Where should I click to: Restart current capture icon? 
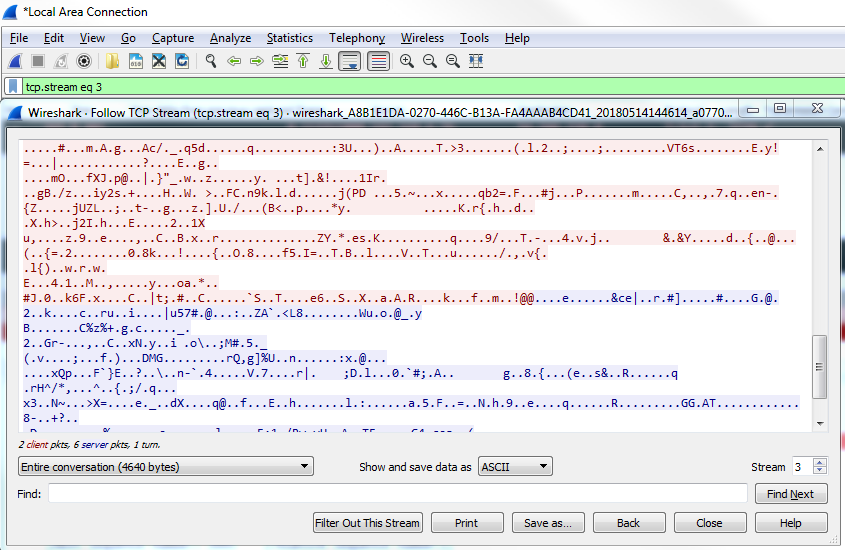[x=61, y=61]
